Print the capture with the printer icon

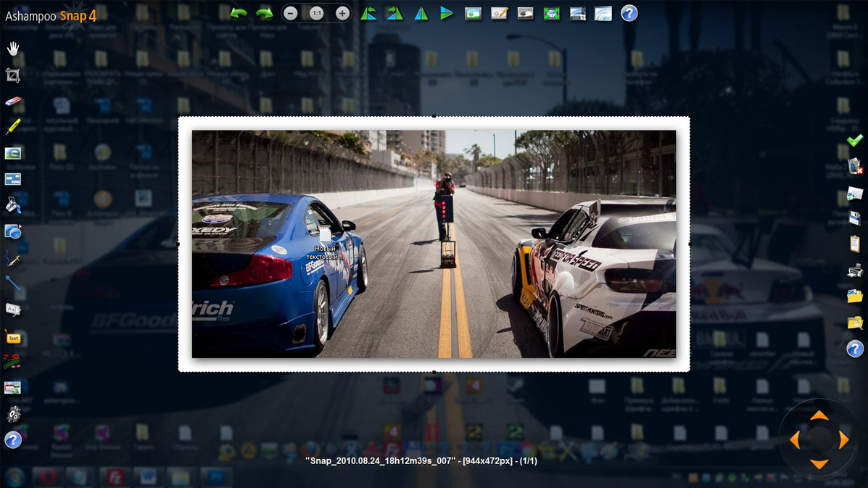tap(855, 270)
